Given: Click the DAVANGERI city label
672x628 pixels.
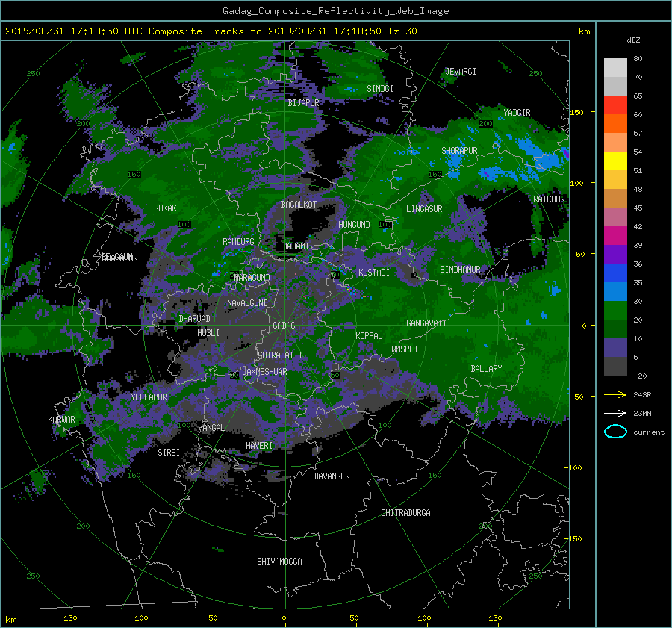Looking at the screenshot, I should tap(334, 476).
